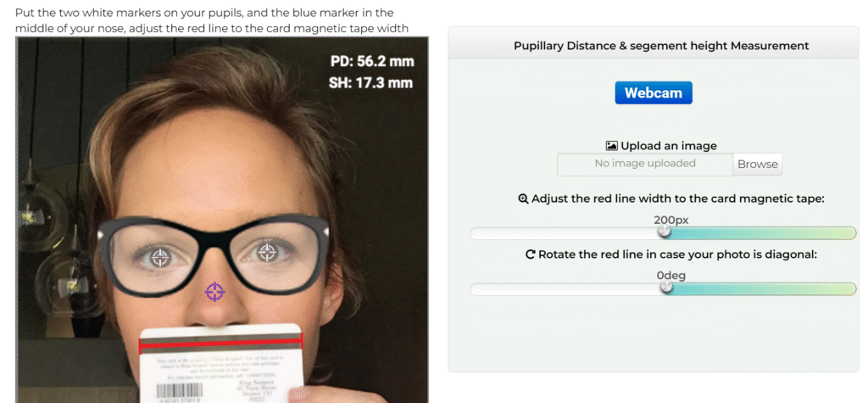Click the picture icon beside Upload an image

click(x=612, y=146)
